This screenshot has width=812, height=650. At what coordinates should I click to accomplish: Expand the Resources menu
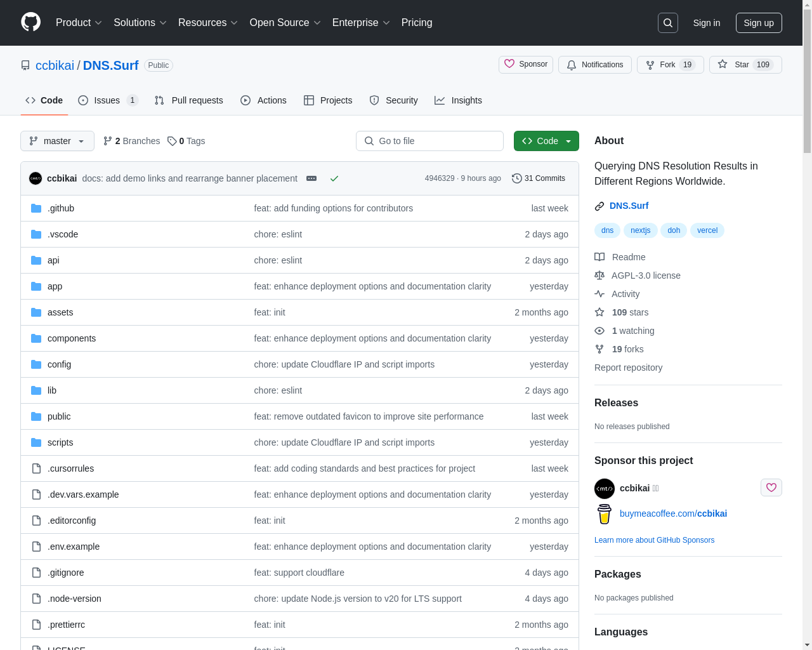pos(208,23)
